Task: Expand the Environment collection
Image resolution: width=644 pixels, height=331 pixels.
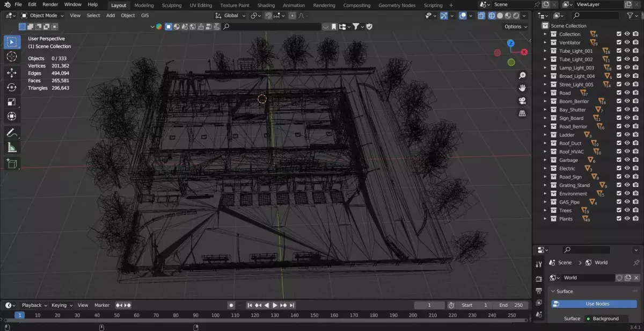Action: [545, 193]
